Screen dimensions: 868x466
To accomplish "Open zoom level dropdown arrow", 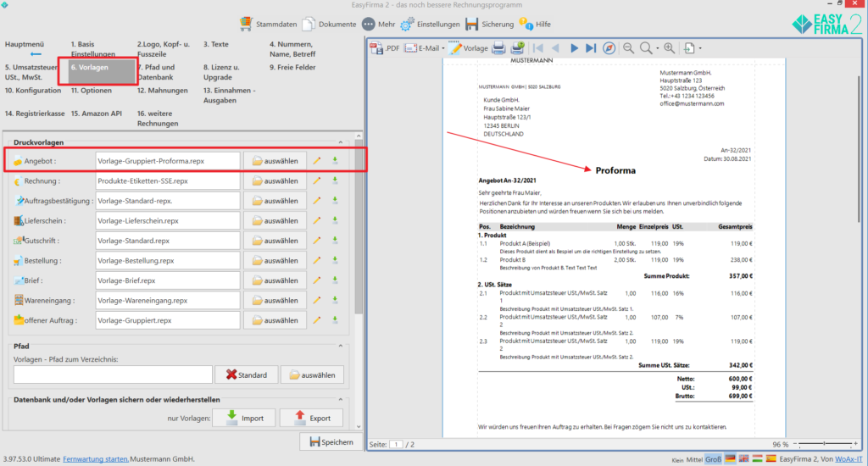I will (x=658, y=48).
